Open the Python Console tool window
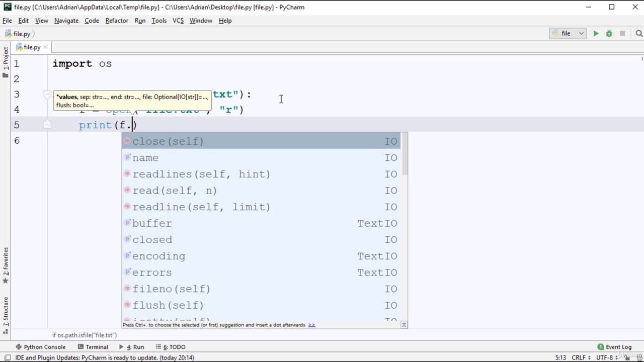The height and width of the screenshot is (362, 644). click(40, 347)
